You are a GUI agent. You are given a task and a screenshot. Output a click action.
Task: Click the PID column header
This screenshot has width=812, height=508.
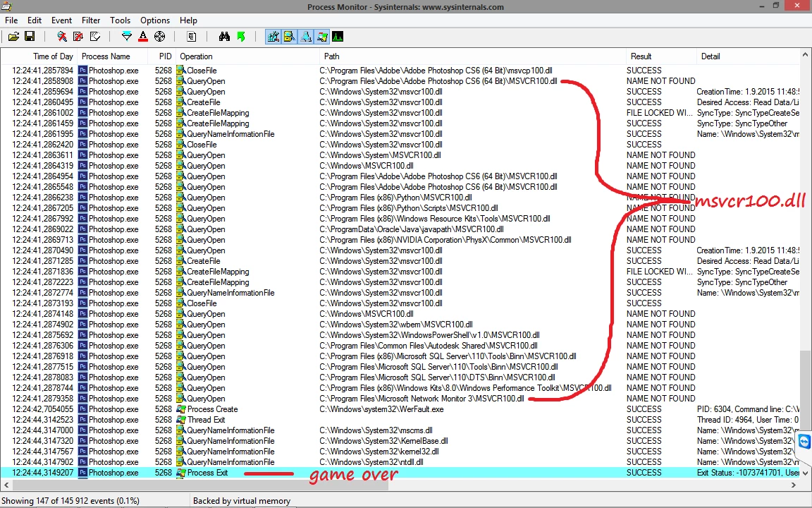(161, 56)
